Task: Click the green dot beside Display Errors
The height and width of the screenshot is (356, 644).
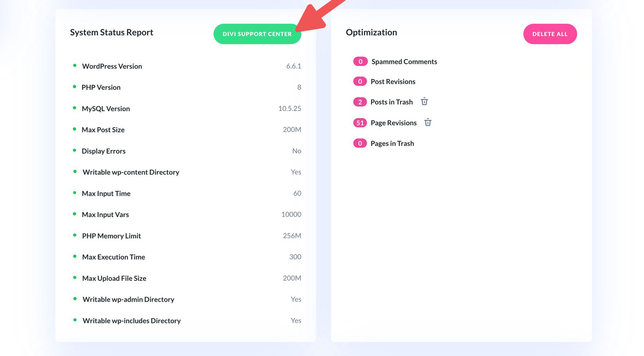Action: 75,150
